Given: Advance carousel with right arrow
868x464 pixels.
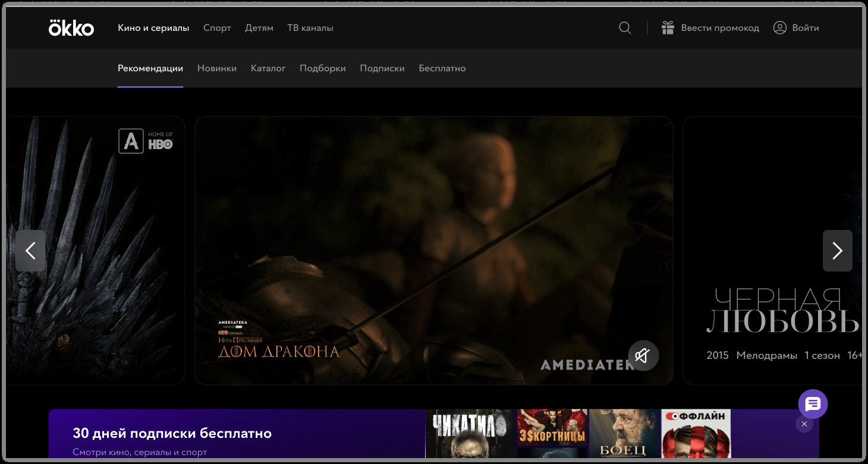Looking at the screenshot, I should [837, 251].
